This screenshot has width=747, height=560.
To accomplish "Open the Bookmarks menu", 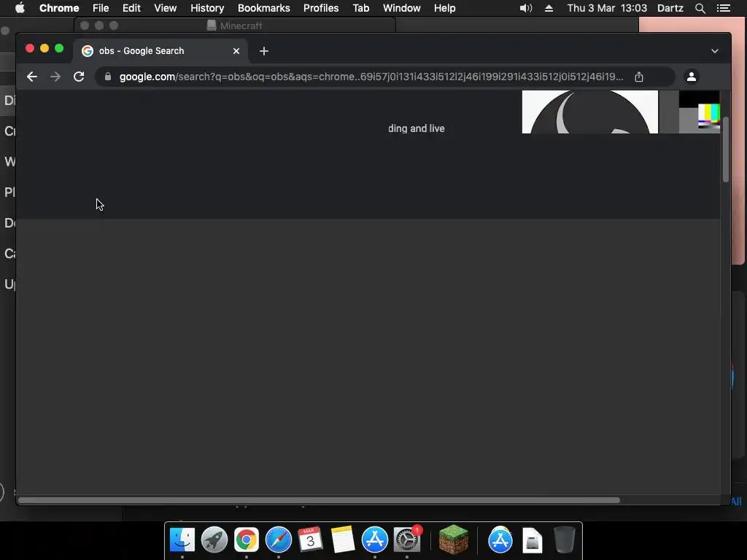I will tap(264, 8).
